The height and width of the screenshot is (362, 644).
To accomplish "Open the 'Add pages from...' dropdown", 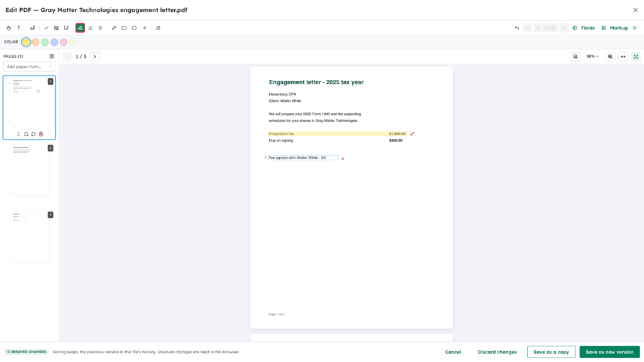I will point(29,67).
